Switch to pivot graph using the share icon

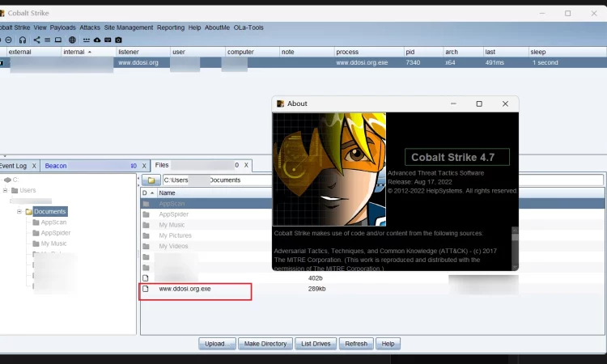[36, 40]
